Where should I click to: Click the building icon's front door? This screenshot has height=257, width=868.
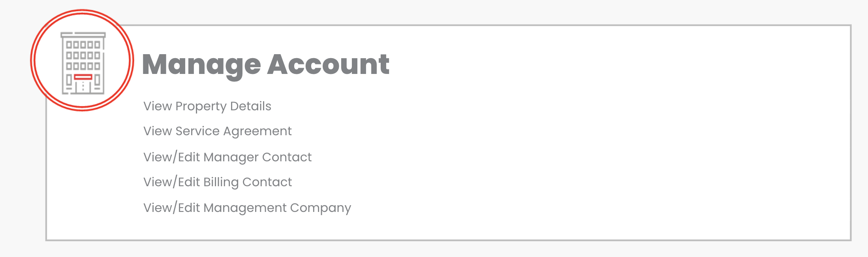83,87
